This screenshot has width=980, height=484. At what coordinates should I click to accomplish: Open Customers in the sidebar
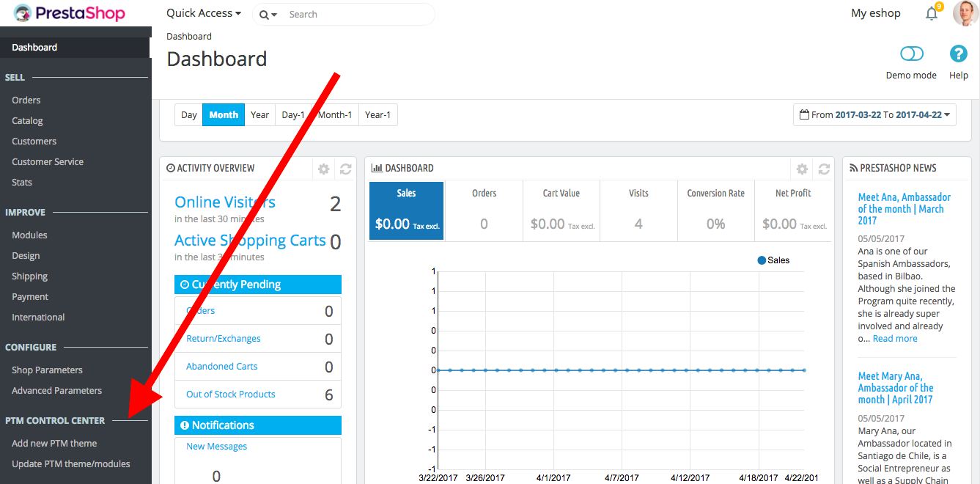34,141
